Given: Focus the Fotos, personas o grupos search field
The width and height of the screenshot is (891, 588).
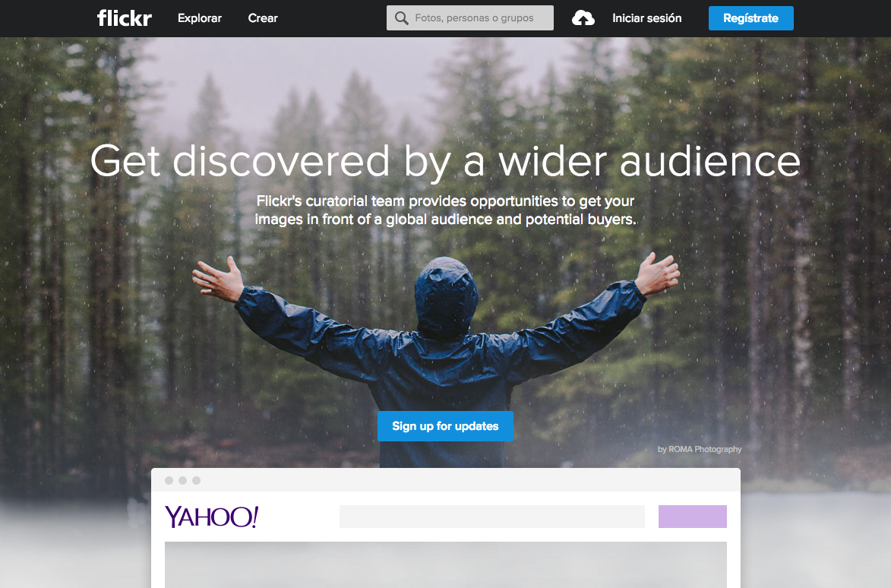Looking at the screenshot, I should point(470,18).
